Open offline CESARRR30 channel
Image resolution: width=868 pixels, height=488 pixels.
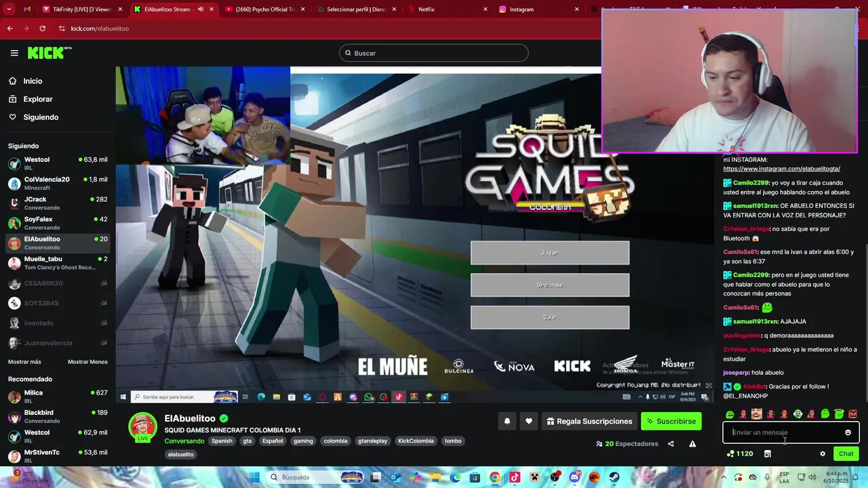click(x=58, y=283)
